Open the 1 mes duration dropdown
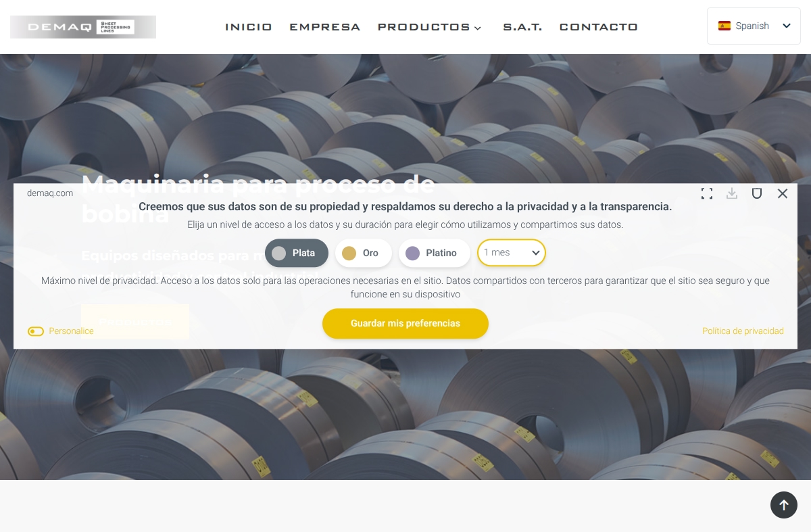Screen dimensions: 811x532 tap(511, 253)
